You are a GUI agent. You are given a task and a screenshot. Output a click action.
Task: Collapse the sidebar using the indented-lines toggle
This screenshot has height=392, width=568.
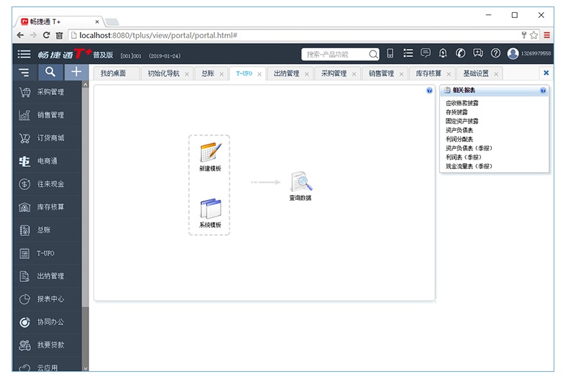pos(24,72)
